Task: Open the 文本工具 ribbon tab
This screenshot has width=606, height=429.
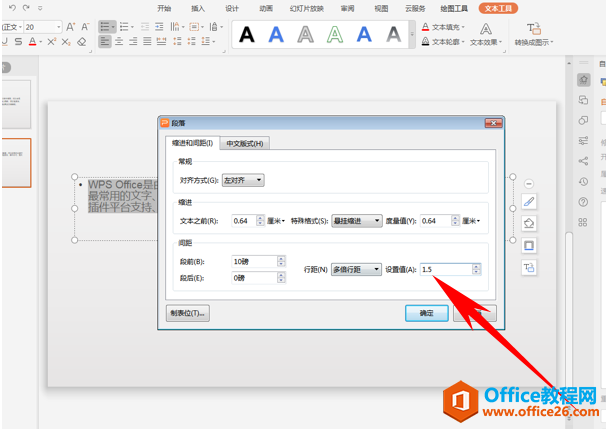Action: (498, 8)
